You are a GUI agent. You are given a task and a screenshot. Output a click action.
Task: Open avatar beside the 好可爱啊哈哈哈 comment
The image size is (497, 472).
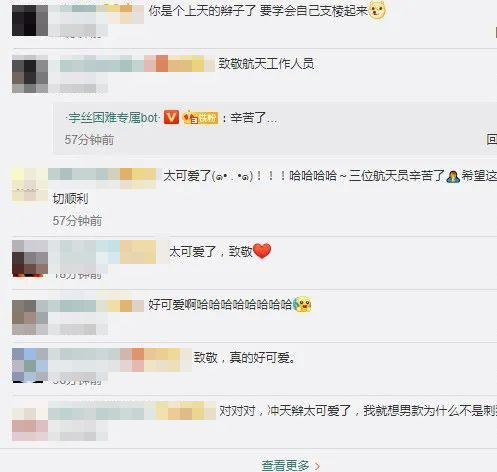click(x=30, y=317)
